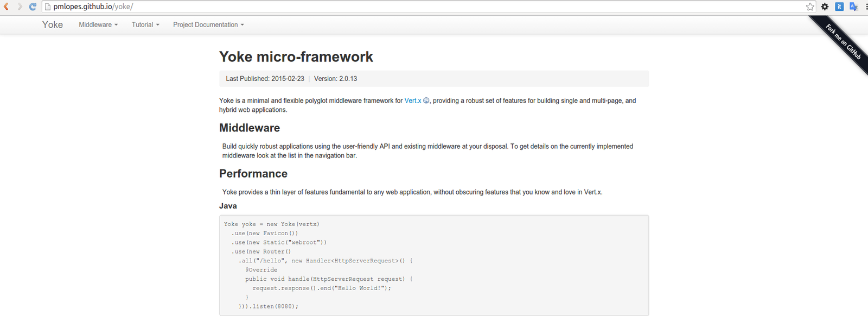Expand the Tutorial navigation dropdown

(145, 24)
